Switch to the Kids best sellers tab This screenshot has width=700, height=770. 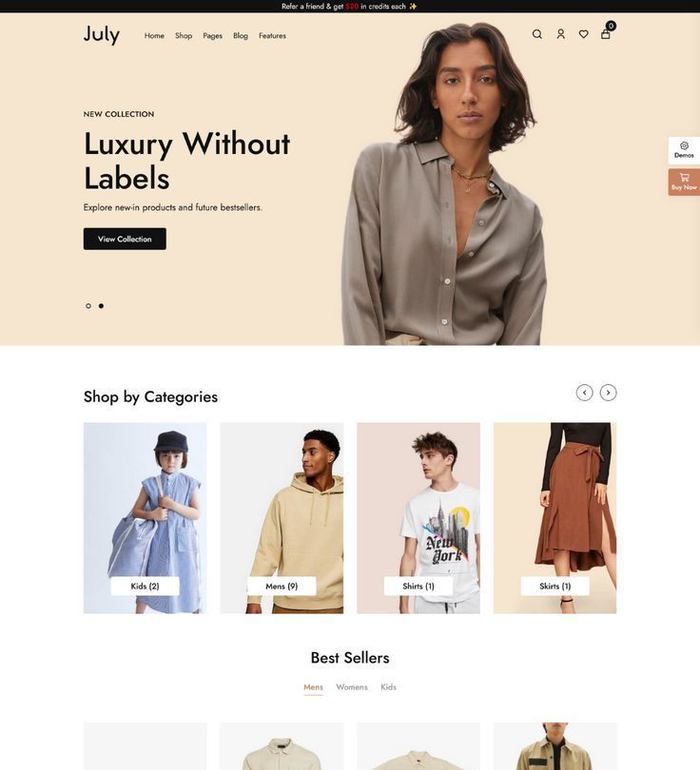(388, 687)
